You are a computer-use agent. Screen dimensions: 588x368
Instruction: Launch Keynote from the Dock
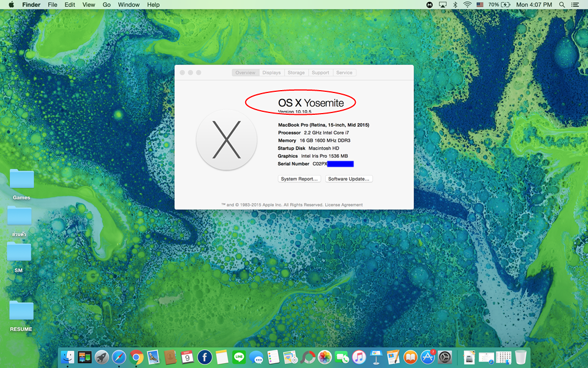click(376, 357)
